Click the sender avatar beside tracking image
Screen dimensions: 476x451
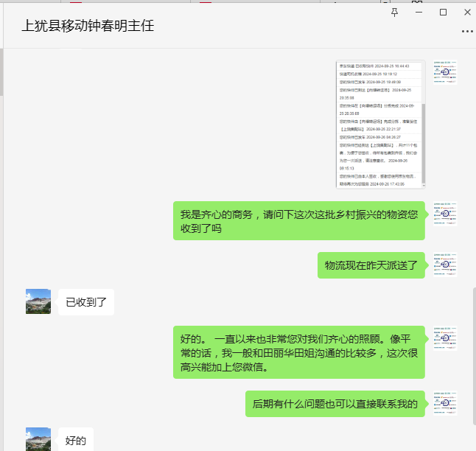click(445, 72)
